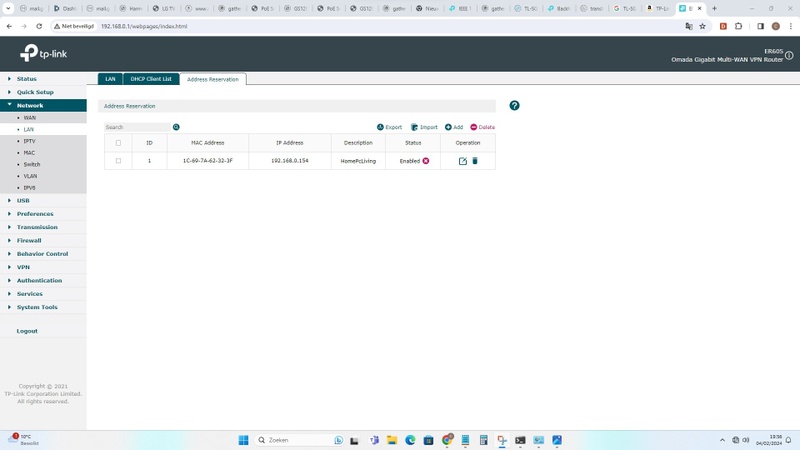
Task: Click the MAC address 1C-69-7A-62-32-3F cell
Action: 208,161
